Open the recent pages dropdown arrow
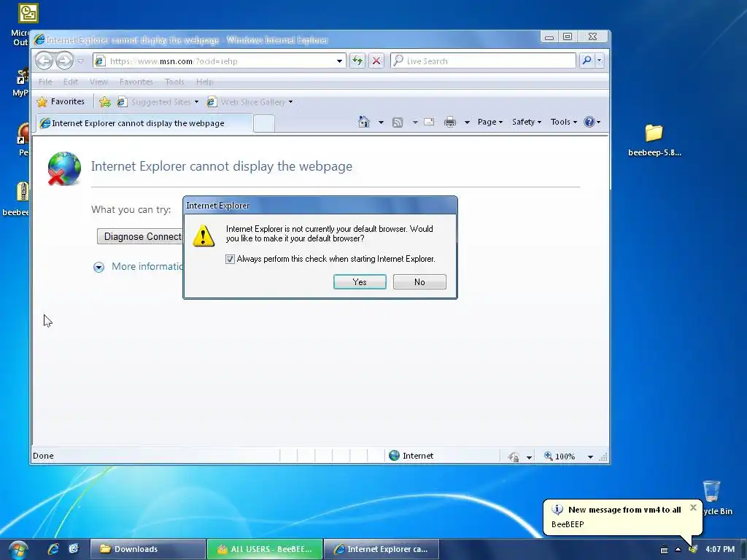The image size is (747, 560). coord(80,61)
